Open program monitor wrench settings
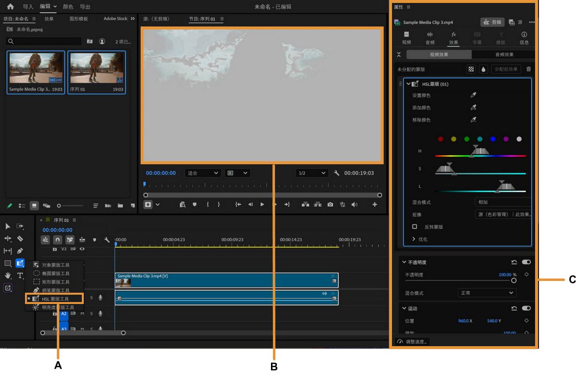 tap(337, 173)
